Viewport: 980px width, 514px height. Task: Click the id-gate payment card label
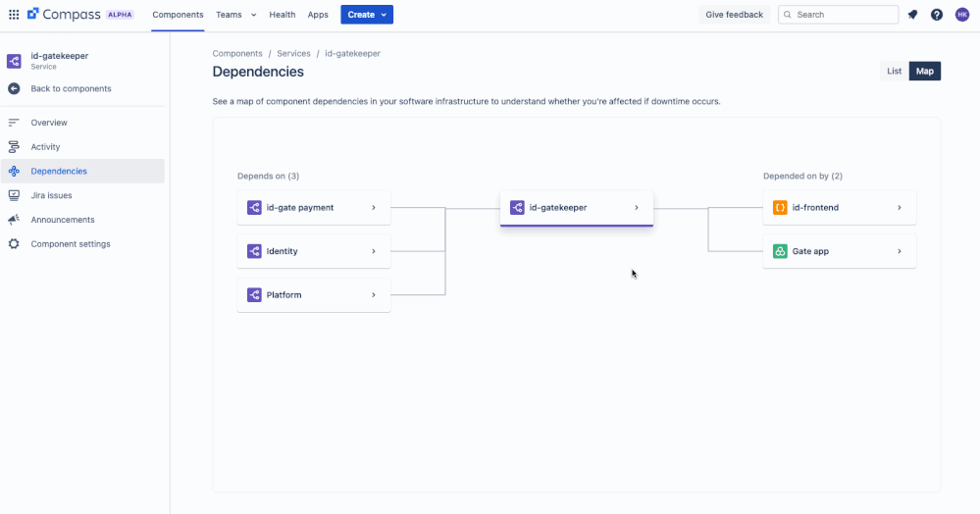[x=300, y=208]
